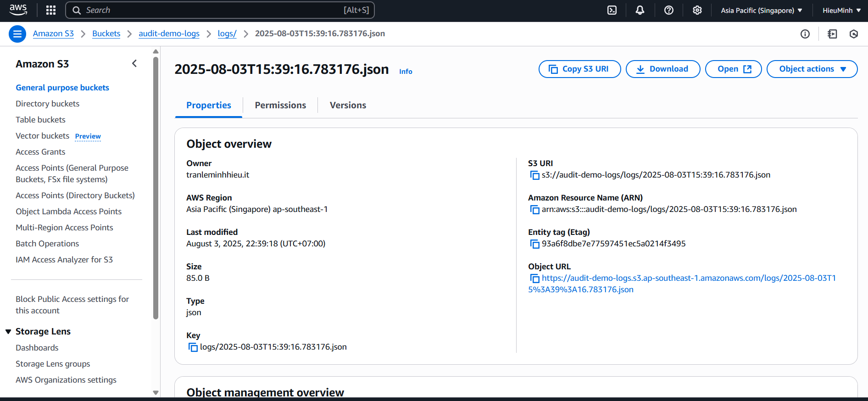Viewport: 868px width, 401px height.
Task: Open AWS Organizations settings
Action: point(66,380)
